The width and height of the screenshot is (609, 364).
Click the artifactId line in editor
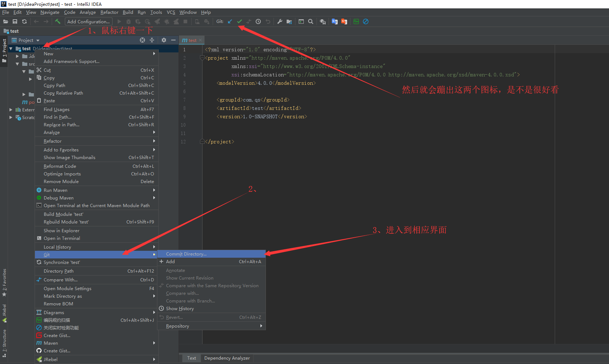coord(259,108)
